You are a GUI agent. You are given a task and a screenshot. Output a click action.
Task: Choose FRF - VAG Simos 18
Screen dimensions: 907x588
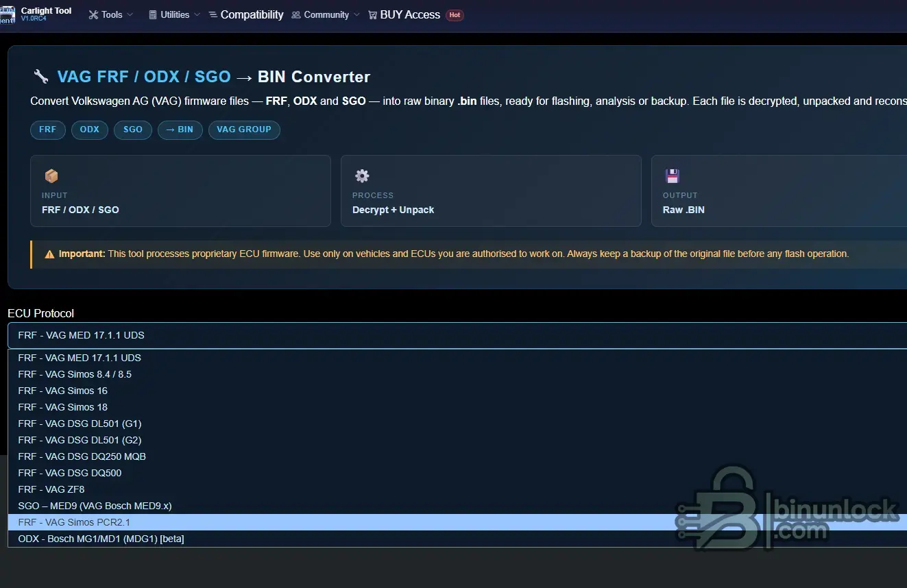point(457,407)
